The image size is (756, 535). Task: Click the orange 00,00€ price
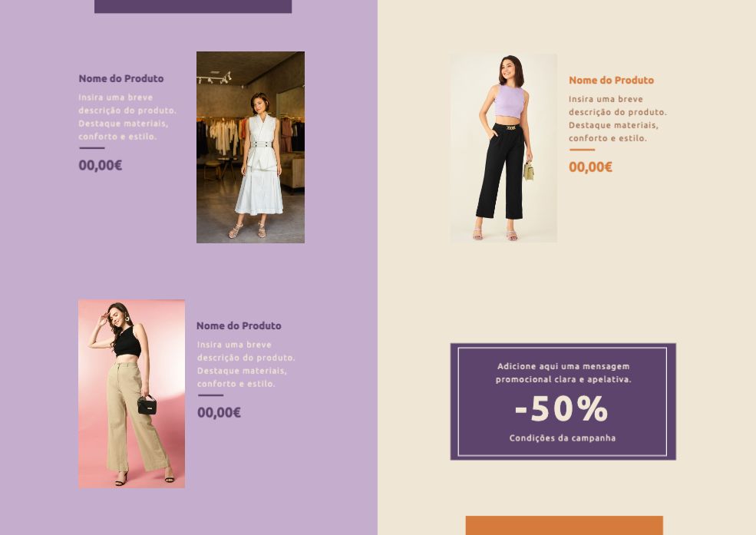(x=591, y=167)
